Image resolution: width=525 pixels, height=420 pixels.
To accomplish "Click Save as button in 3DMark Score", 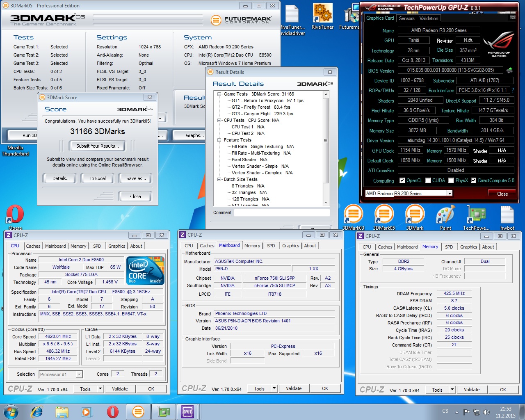I will click(136, 178).
